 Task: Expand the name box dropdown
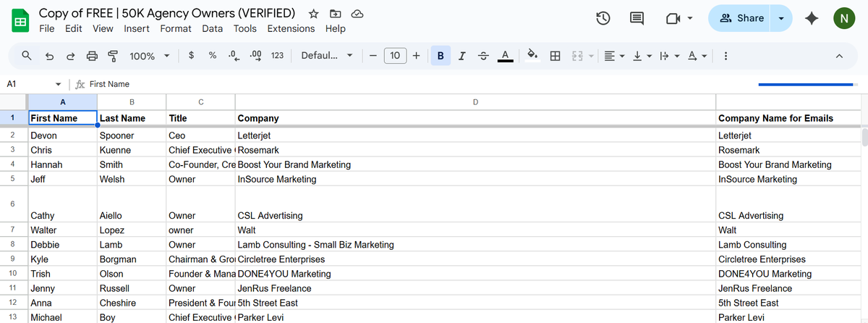(x=58, y=84)
